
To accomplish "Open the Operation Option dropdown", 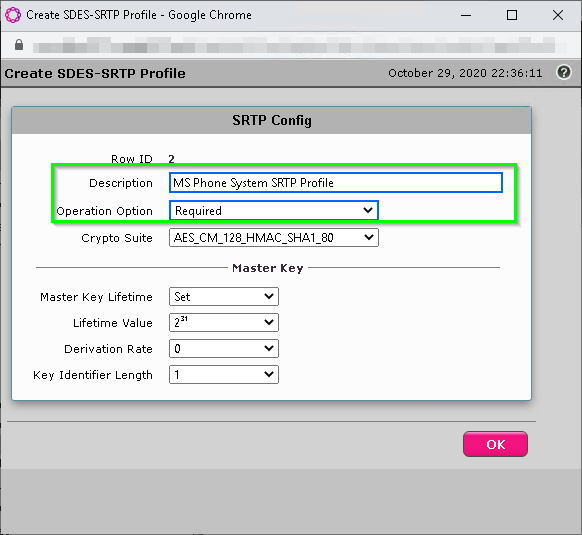I will [x=274, y=210].
